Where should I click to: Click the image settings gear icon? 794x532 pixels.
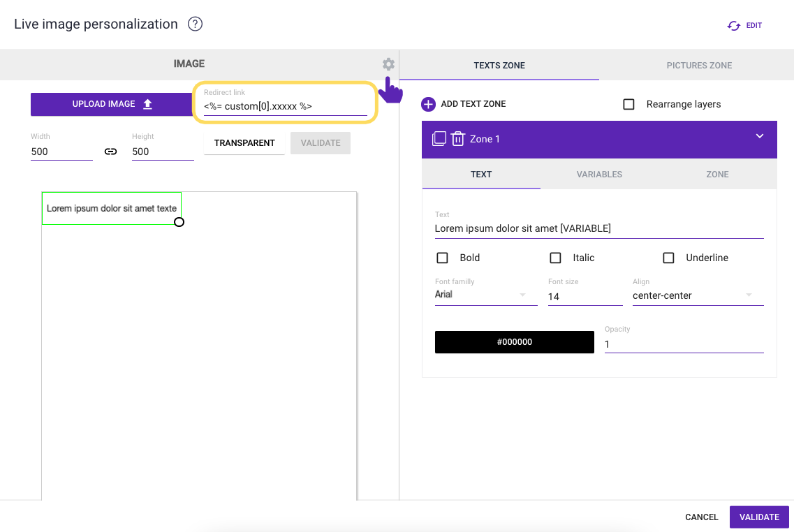tap(388, 64)
